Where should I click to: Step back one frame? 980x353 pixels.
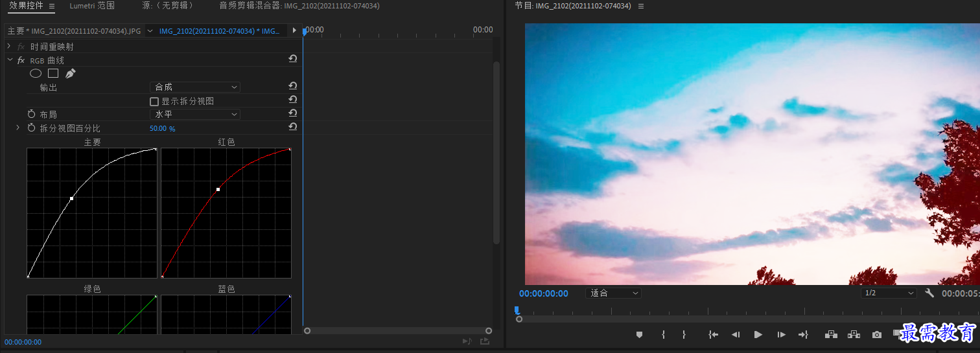(x=736, y=335)
